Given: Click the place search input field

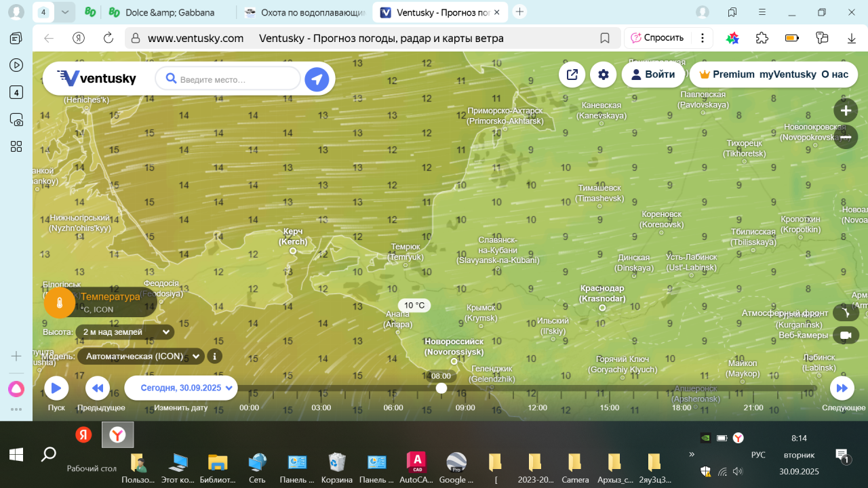Looking at the screenshot, I should 228,79.
